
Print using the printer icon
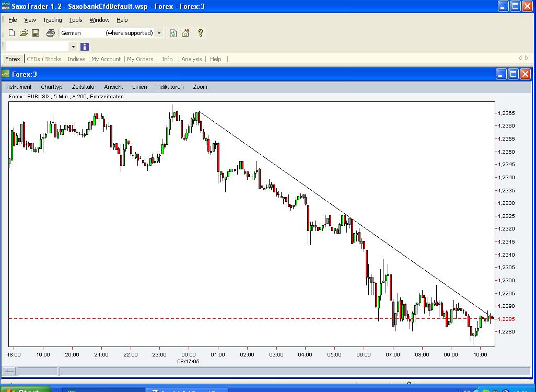(x=51, y=33)
